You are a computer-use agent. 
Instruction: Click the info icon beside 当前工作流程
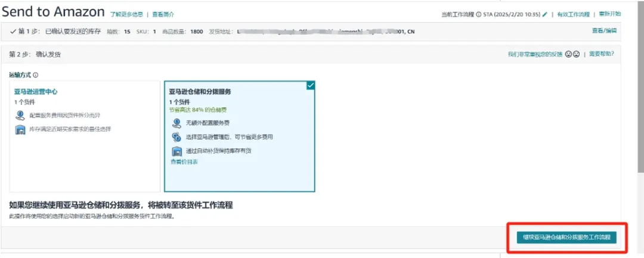click(x=479, y=14)
